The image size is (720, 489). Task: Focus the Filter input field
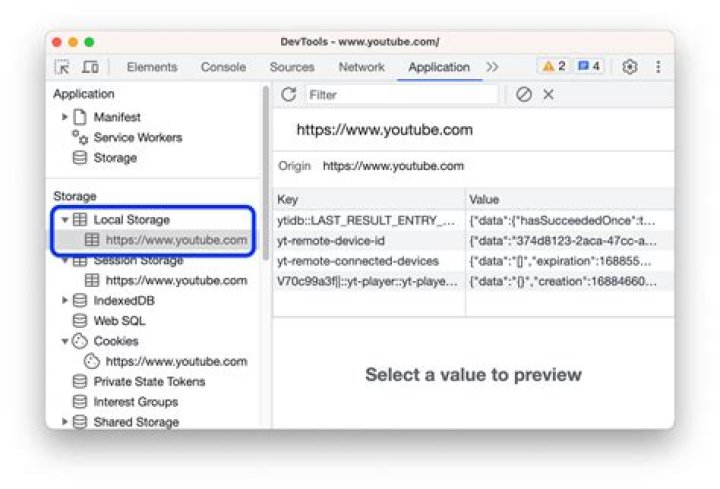pyautogui.click(x=402, y=95)
